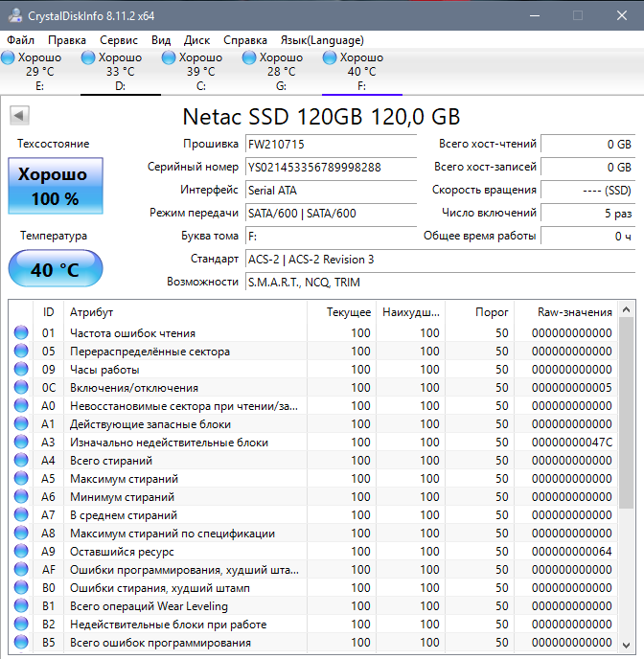Open the Файл menu
Screen dimensions: 644x659
coord(20,40)
